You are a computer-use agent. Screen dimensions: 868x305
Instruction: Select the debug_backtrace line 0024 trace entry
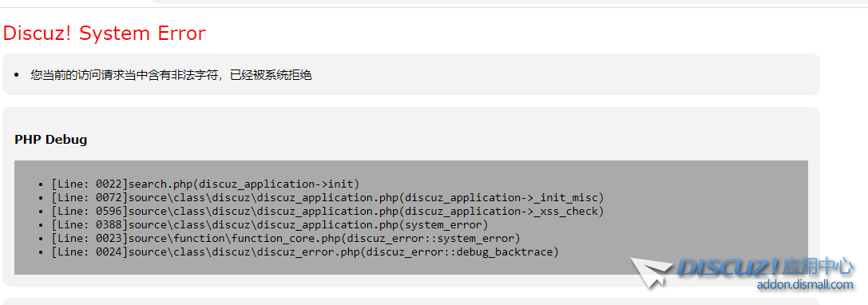[x=305, y=252]
